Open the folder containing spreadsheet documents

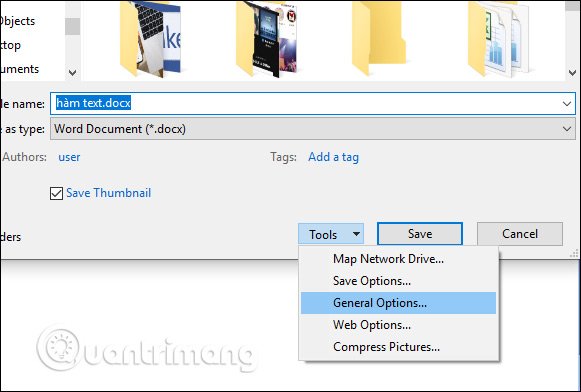pos(499,39)
